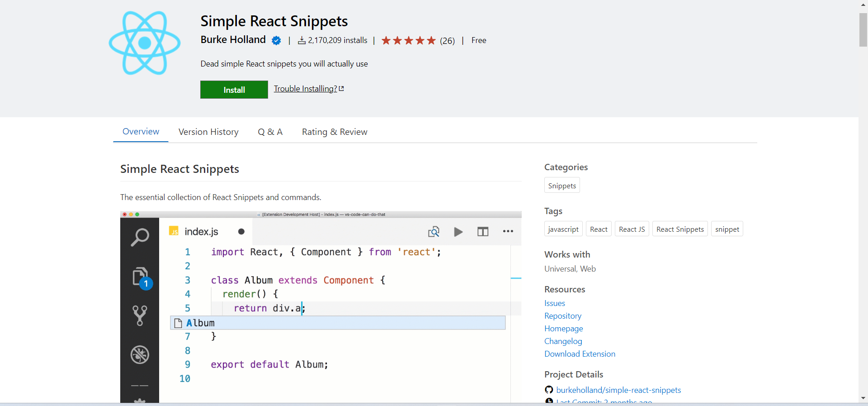Click the React atom extension logo
Image resolution: width=868 pixels, height=406 pixels.
[145, 43]
